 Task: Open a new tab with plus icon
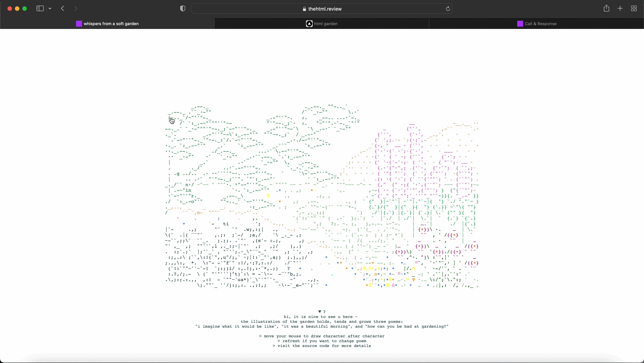(x=620, y=9)
